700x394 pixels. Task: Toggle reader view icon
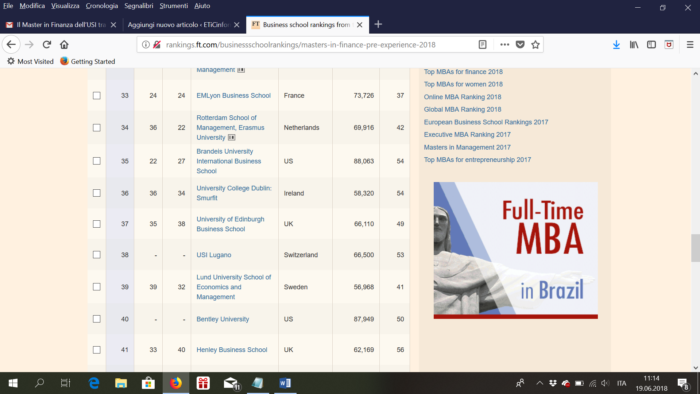[483, 45]
